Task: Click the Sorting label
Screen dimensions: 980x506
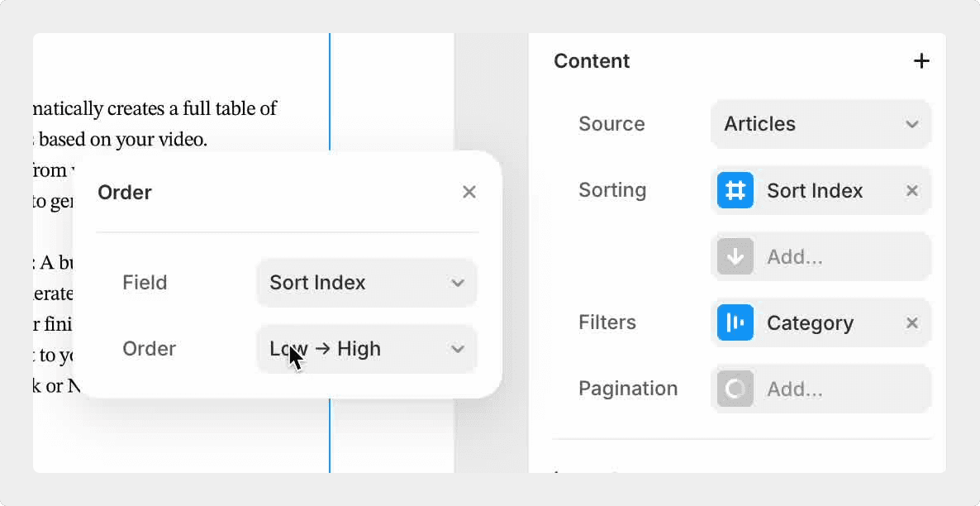Action: click(x=612, y=190)
